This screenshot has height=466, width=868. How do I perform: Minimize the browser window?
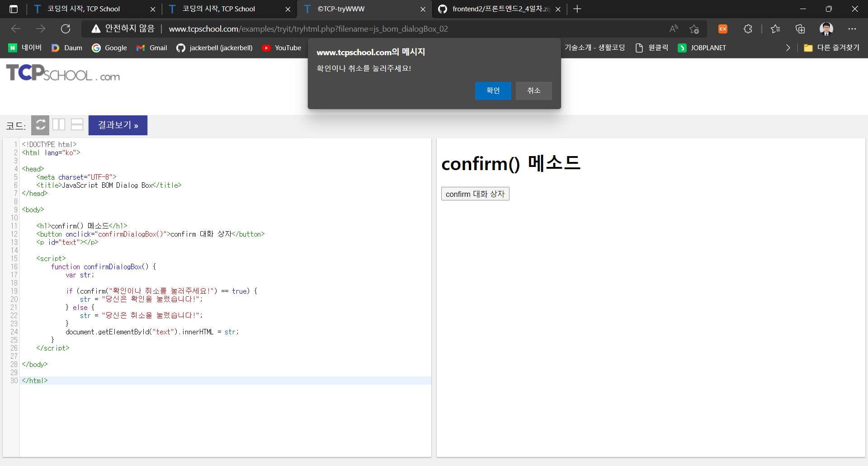pos(803,9)
